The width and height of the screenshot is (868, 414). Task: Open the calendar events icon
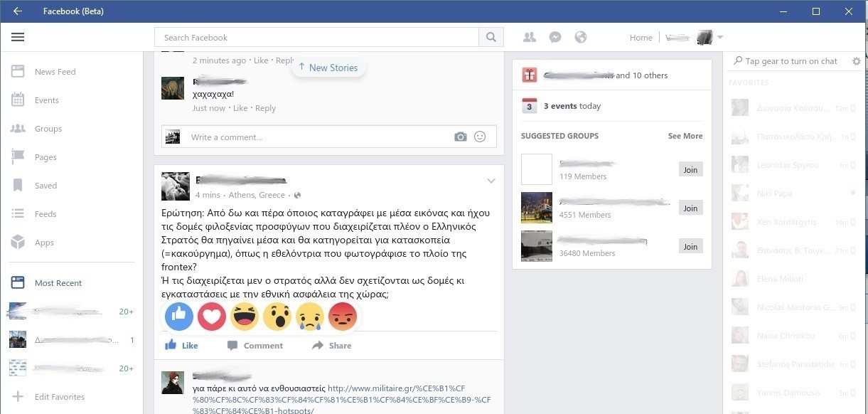[x=529, y=106]
